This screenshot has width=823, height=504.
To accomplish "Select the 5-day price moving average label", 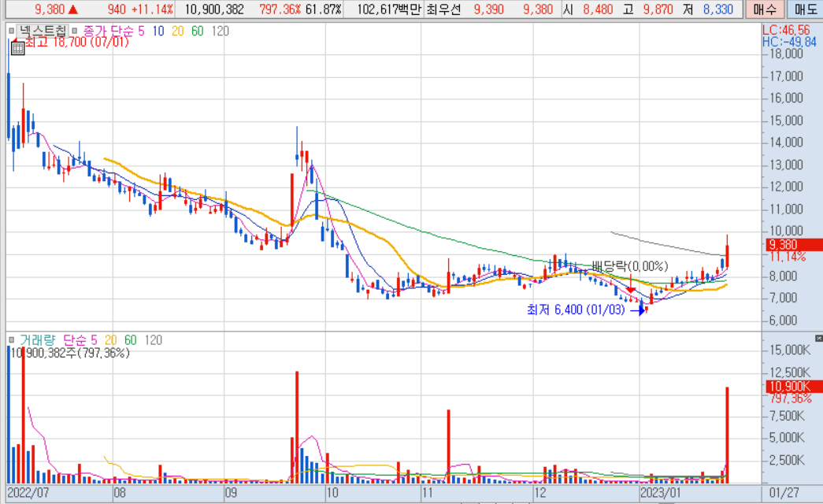I will click(141, 31).
